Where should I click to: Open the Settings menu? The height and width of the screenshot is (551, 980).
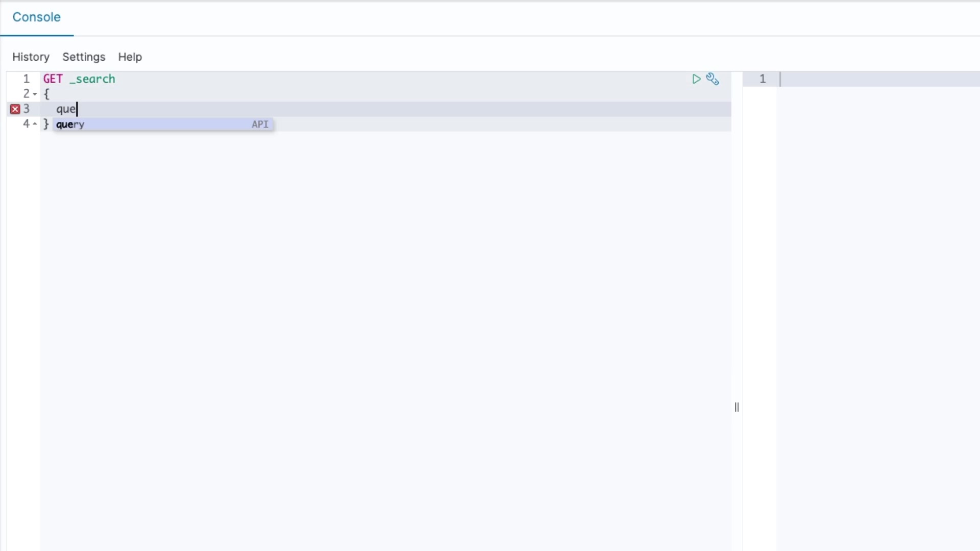(84, 57)
